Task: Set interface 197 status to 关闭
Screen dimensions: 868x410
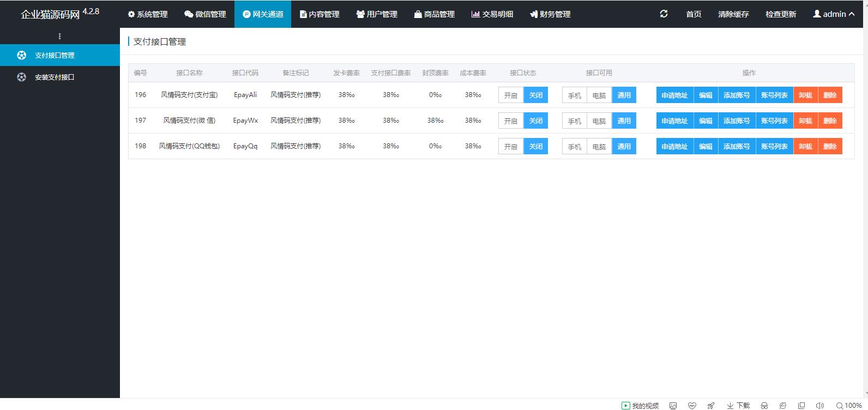Action: (x=535, y=121)
